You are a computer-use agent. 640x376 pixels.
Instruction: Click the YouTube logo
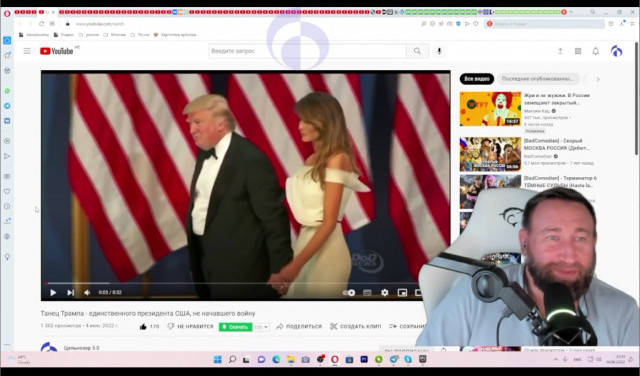pos(56,51)
